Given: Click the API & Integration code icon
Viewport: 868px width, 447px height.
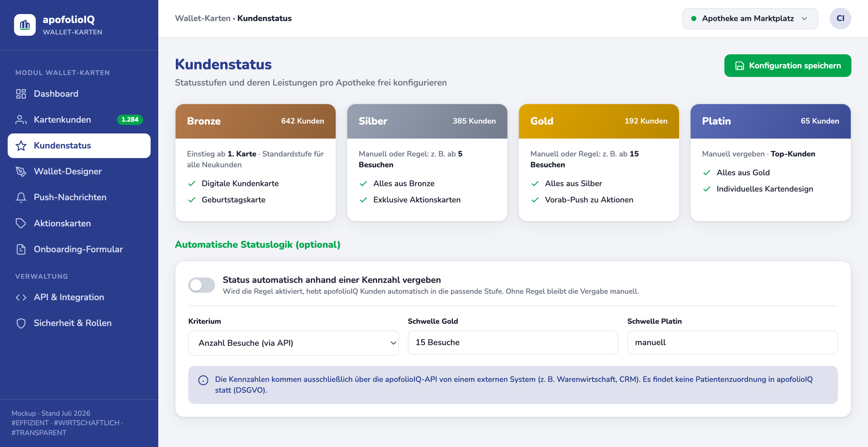Looking at the screenshot, I should [x=21, y=297].
